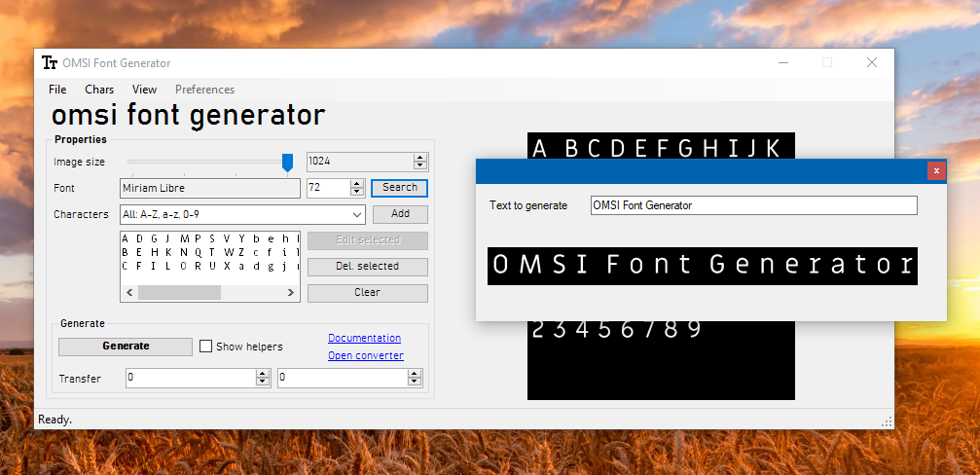Close the text preview dialog
The image size is (980, 475).
tap(935, 171)
